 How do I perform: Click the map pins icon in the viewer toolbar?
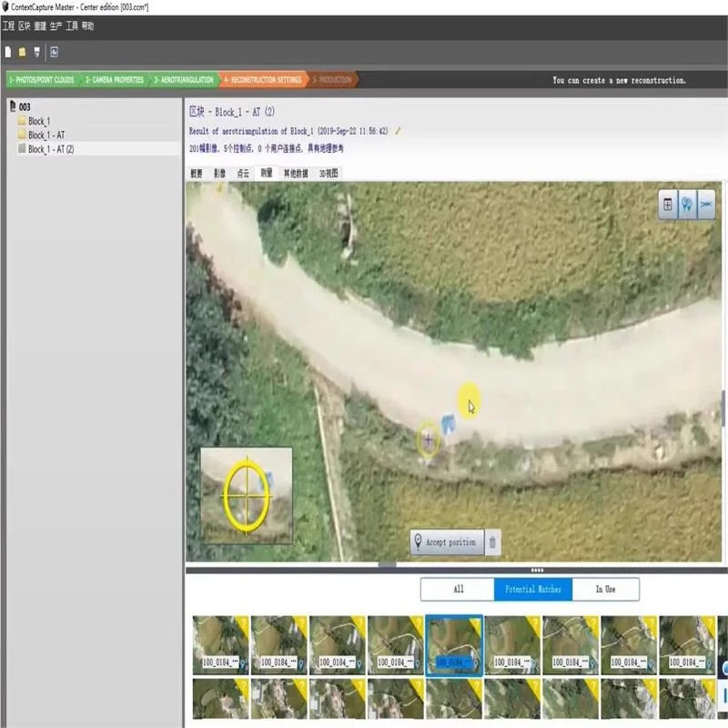pos(687,205)
